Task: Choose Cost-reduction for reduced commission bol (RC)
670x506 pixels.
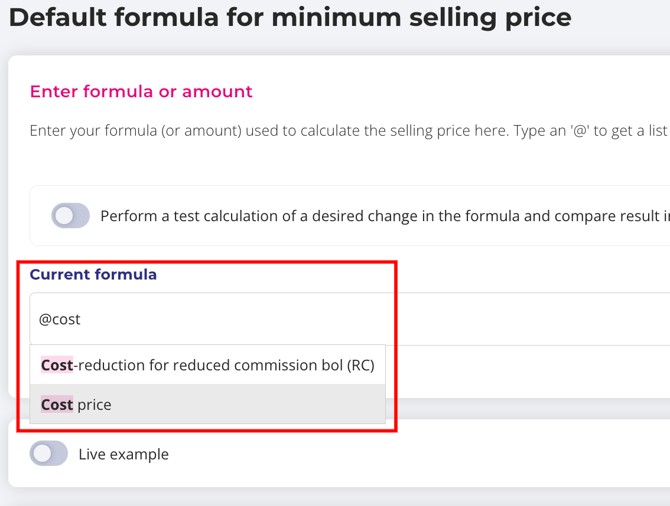Action: [208, 365]
